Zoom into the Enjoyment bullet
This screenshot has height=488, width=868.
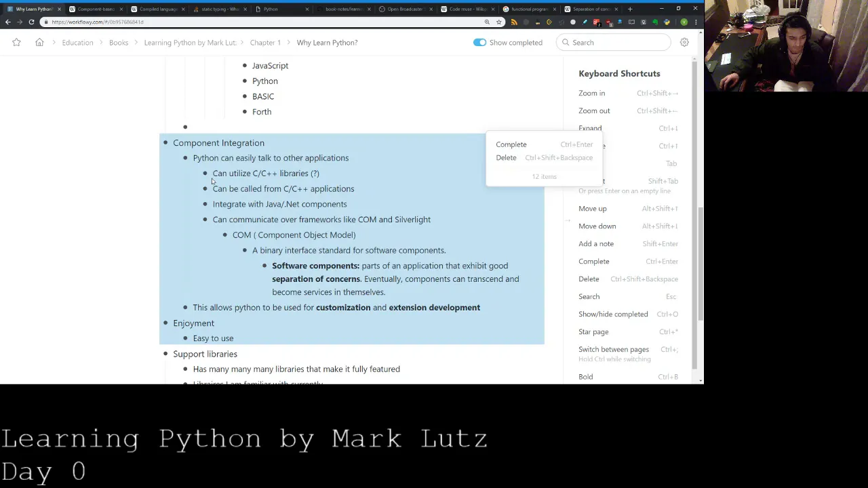(x=165, y=323)
